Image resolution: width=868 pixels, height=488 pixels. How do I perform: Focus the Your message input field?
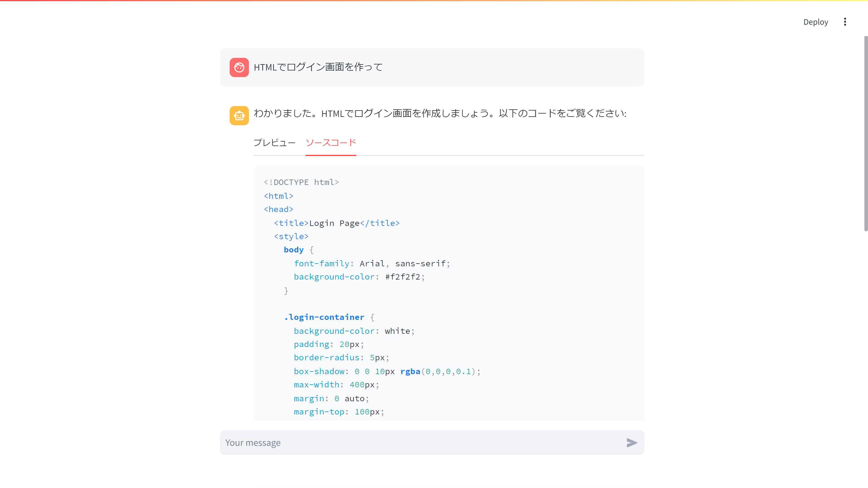coord(421,443)
